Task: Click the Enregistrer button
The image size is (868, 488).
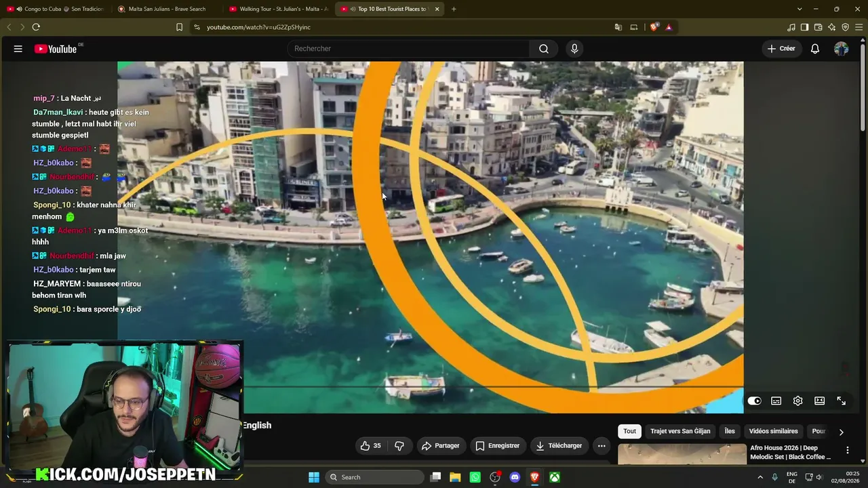Action: tap(498, 446)
